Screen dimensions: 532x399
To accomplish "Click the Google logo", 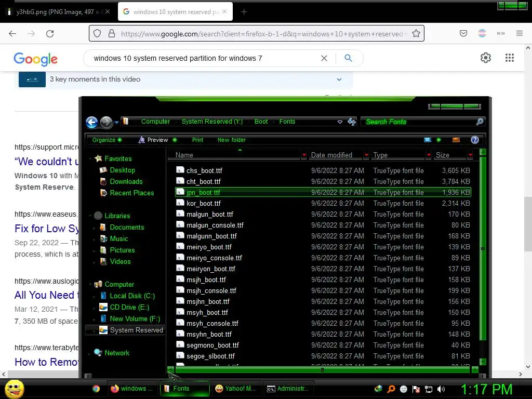I will pyautogui.click(x=36, y=59).
